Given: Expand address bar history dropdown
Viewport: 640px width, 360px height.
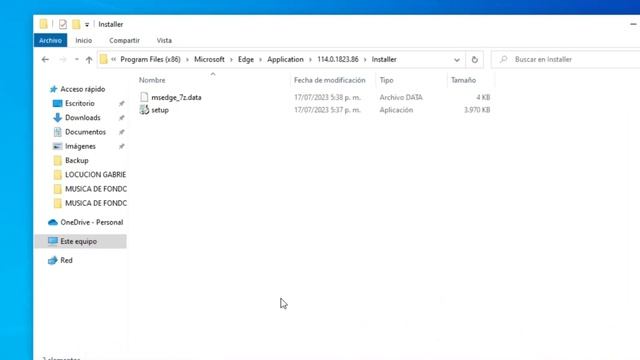Looking at the screenshot, I should point(457,60).
